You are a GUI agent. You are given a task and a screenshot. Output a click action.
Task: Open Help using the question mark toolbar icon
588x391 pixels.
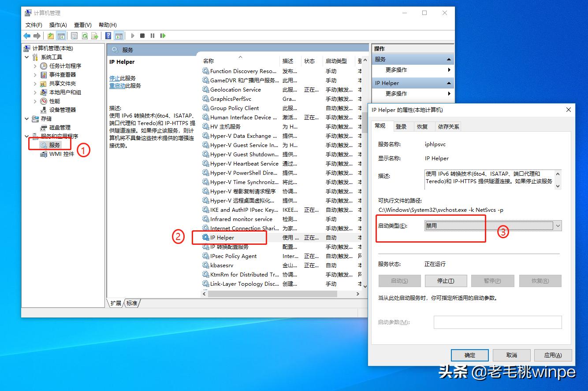108,36
